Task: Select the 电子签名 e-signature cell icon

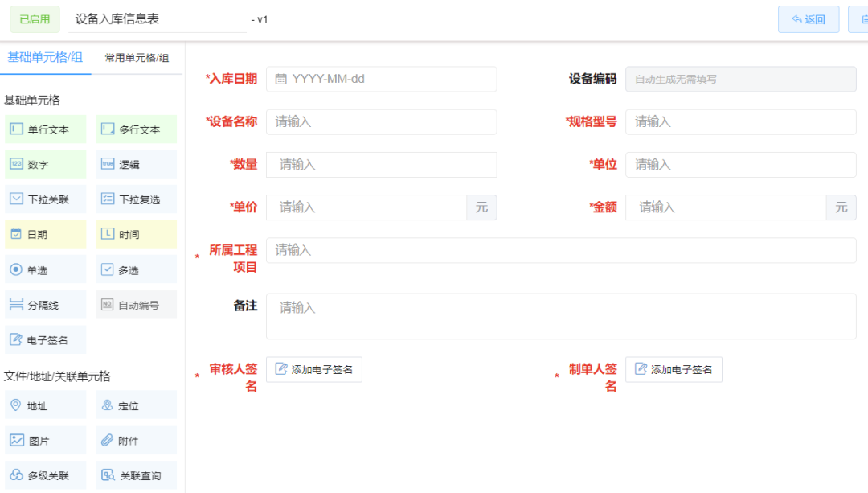Action: tap(16, 339)
